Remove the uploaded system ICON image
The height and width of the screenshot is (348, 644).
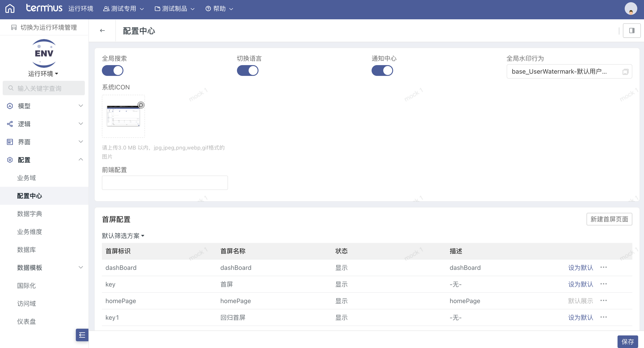click(x=141, y=105)
